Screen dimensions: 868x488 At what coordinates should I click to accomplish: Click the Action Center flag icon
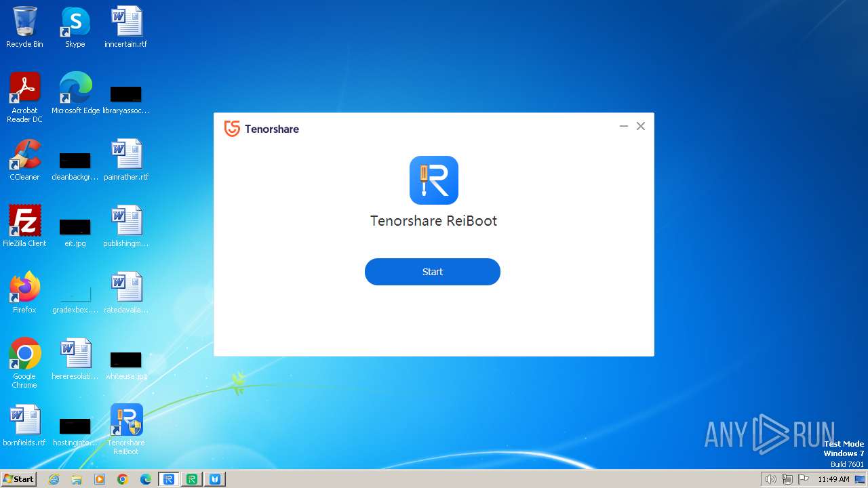pos(804,479)
